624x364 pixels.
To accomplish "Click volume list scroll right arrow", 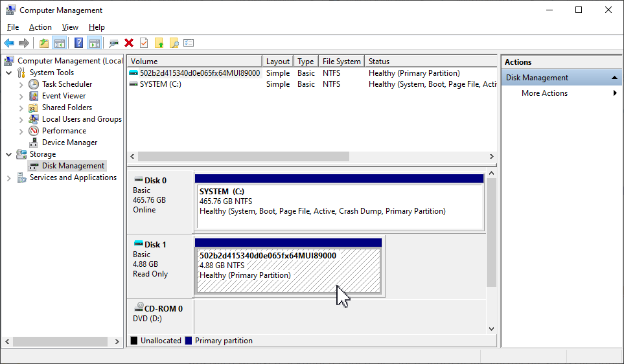I will (491, 156).
